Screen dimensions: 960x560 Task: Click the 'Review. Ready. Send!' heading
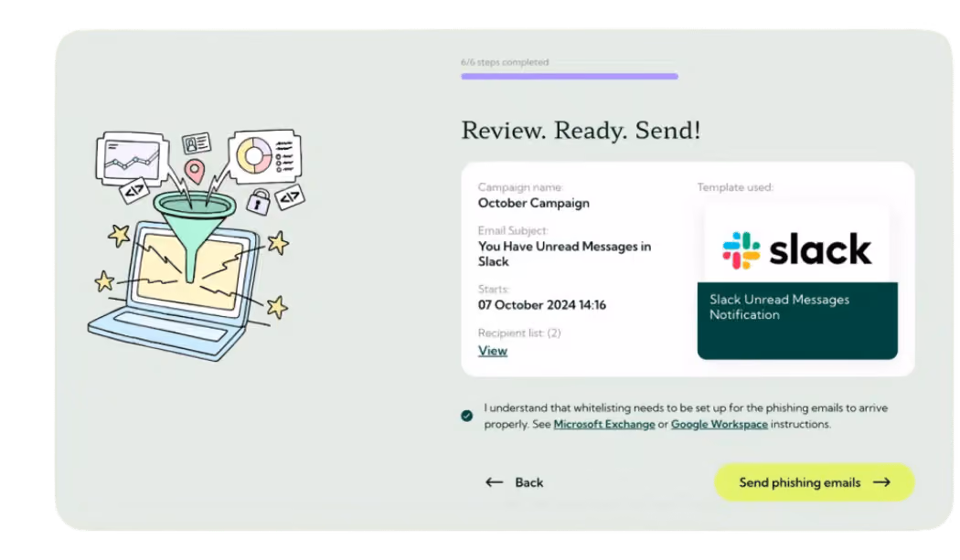point(581,131)
